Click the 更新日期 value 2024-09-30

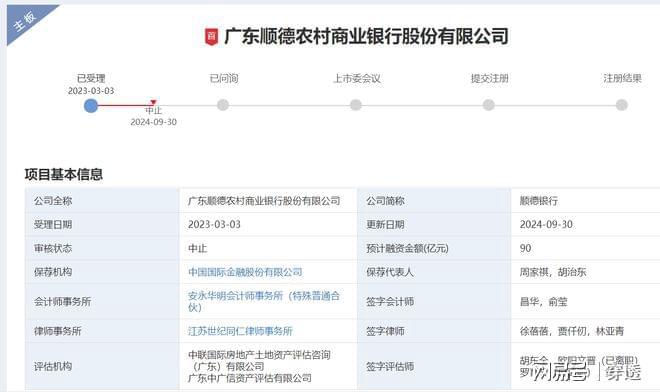[546, 224]
